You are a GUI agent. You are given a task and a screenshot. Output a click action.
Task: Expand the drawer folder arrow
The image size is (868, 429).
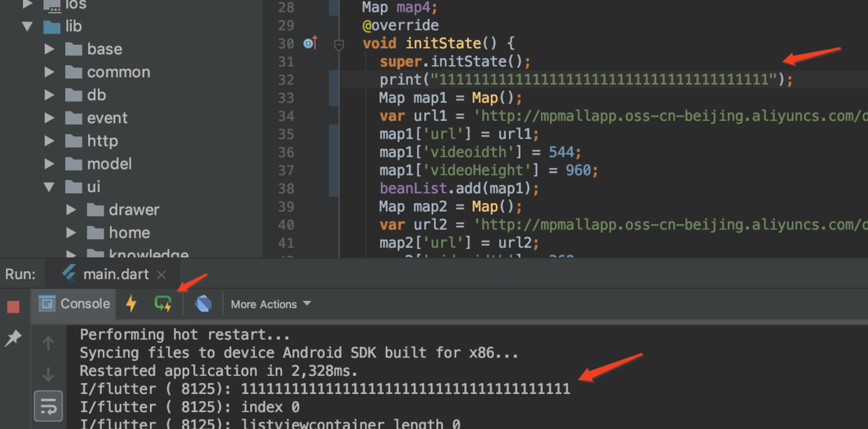point(71,210)
